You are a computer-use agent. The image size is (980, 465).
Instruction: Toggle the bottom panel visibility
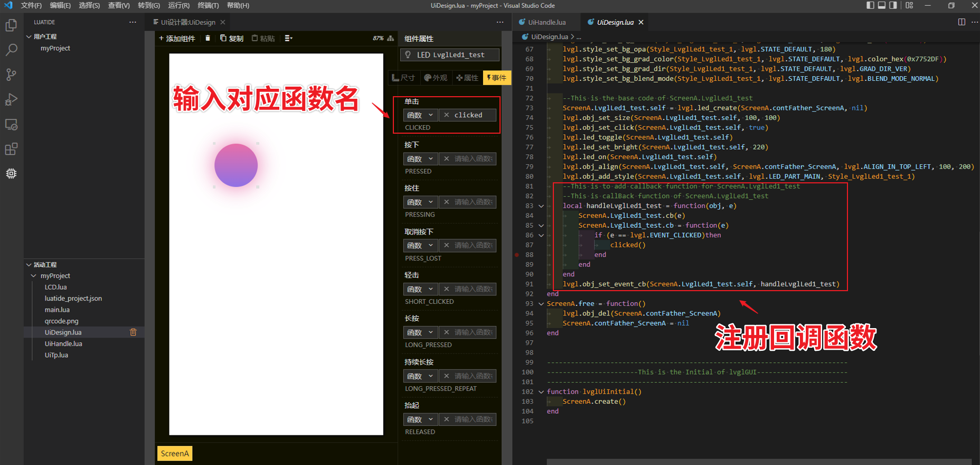882,5
